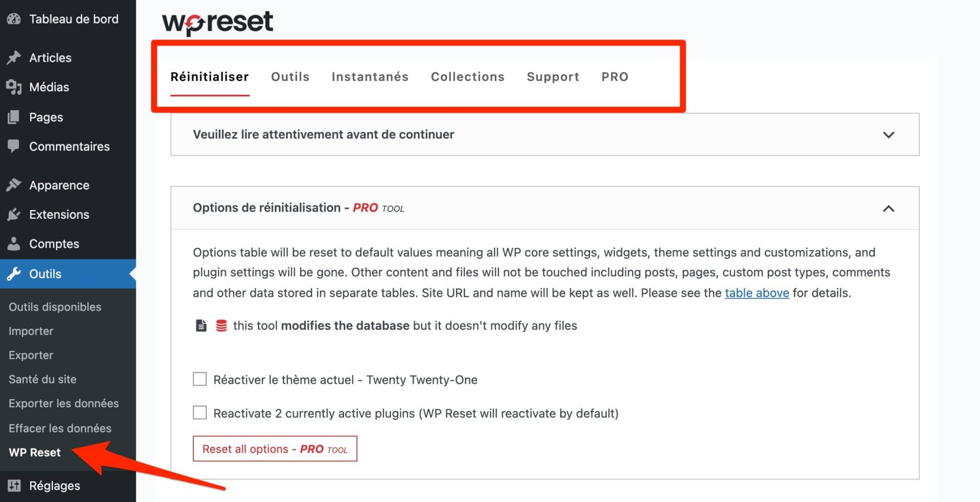Screen dimensions: 980x502
Task: Click the Commentaires speech bubble icon
Action: (14, 146)
